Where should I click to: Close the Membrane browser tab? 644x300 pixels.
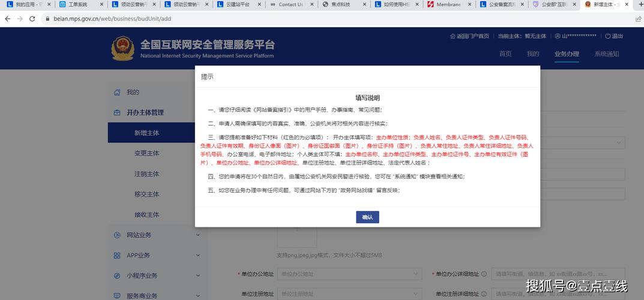point(470,5)
